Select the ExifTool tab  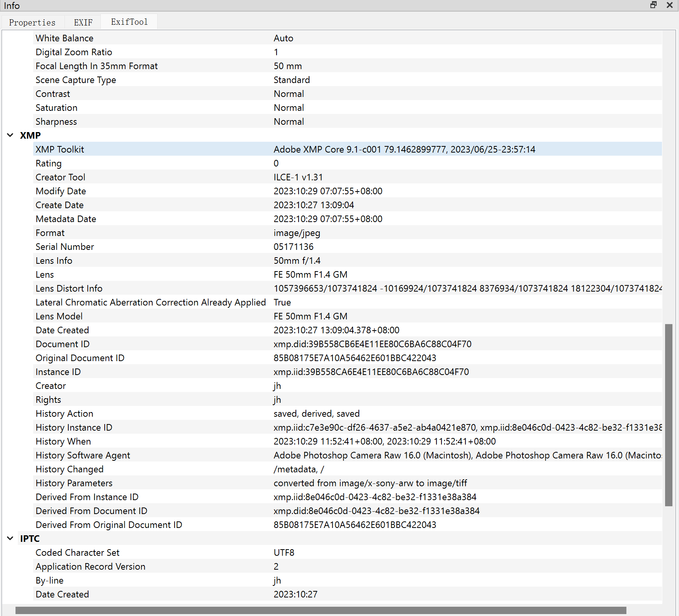point(129,22)
